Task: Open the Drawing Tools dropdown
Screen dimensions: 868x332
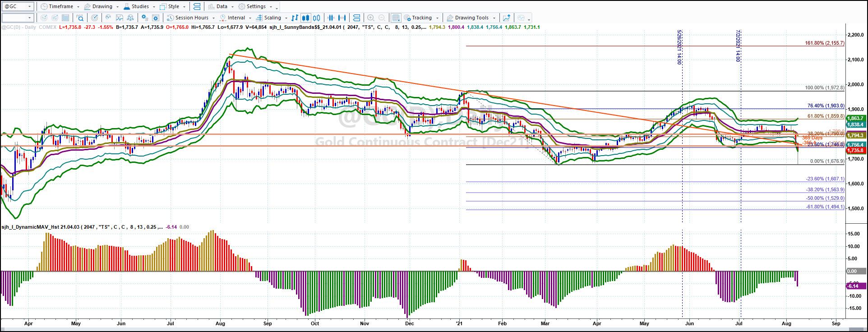Action: pyautogui.click(x=471, y=18)
